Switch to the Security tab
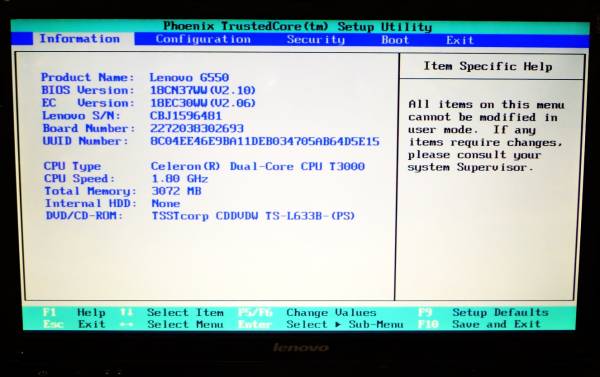Screen dimensions: 600x377 point(316,40)
